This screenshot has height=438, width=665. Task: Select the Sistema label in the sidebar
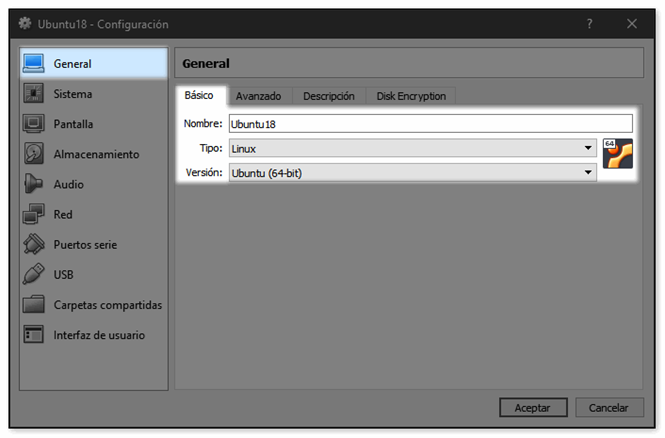73,94
